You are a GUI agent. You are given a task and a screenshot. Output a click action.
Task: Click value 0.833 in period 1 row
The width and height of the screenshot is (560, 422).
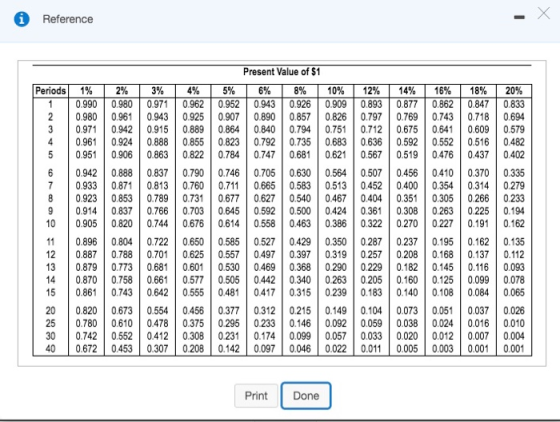tap(514, 104)
